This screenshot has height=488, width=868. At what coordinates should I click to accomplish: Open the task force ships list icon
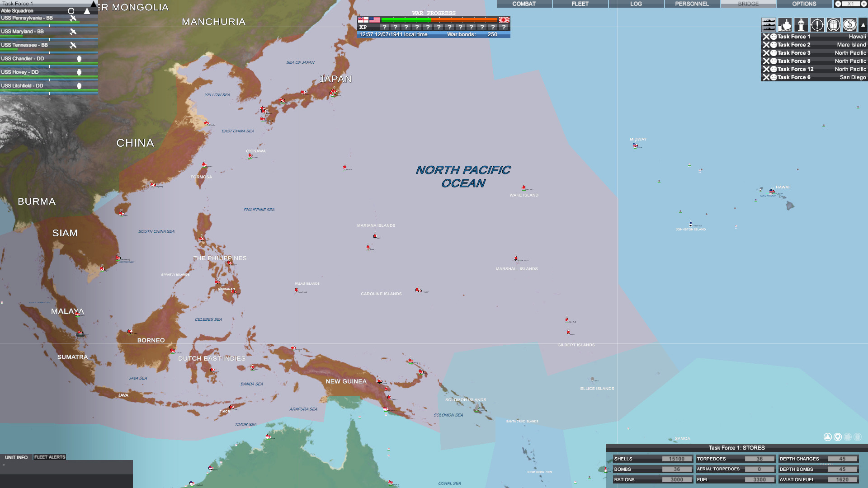769,24
